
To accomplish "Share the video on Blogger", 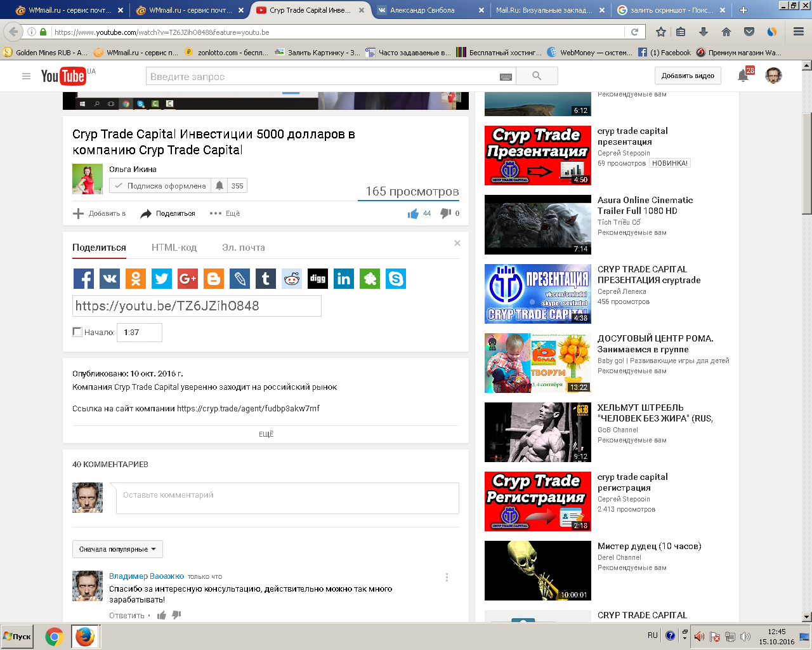I will click(x=214, y=279).
